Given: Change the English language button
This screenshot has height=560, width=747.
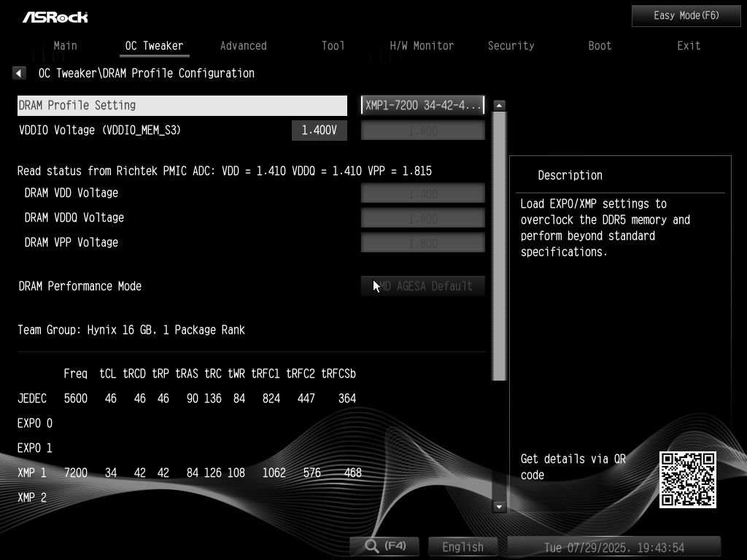Looking at the screenshot, I should (462, 547).
